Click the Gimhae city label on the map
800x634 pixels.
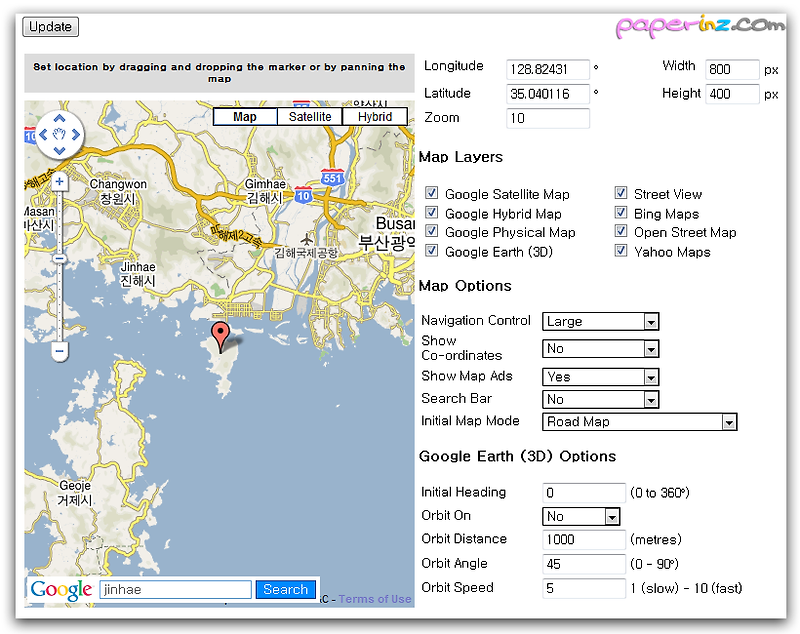265,191
